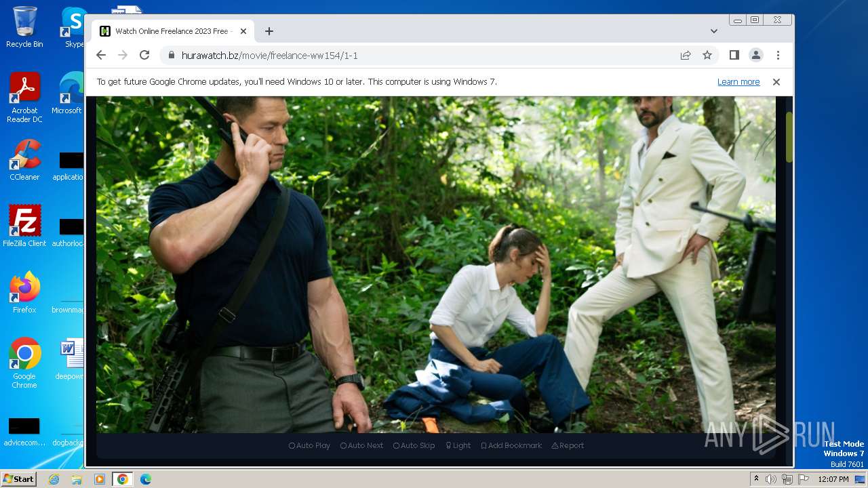Open deepown Word document on desktop
This screenshot has height=488, width=868.
(x=70, y=359)
